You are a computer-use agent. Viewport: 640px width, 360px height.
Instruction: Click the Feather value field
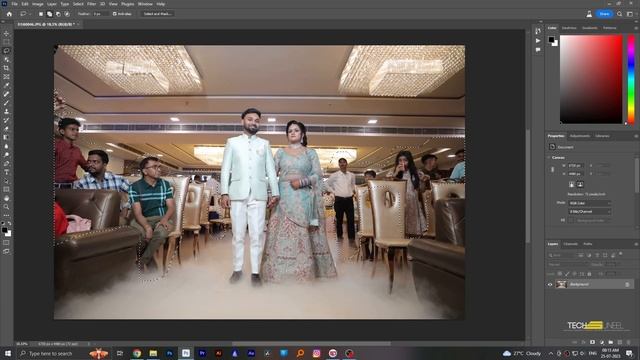[100, 14]
